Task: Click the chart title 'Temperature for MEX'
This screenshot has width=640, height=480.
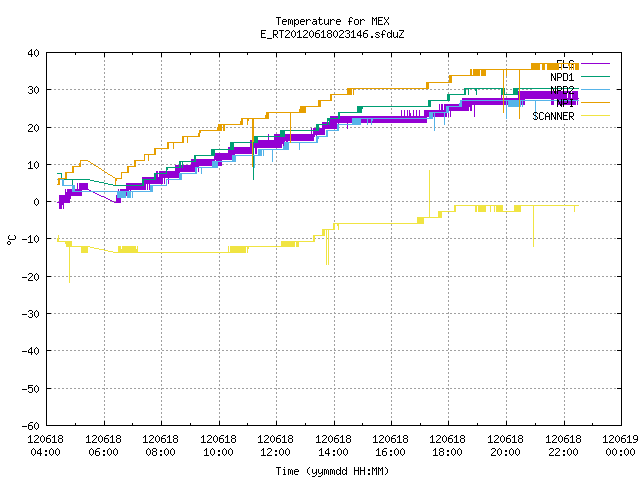Action: click(x=332, y=21)
